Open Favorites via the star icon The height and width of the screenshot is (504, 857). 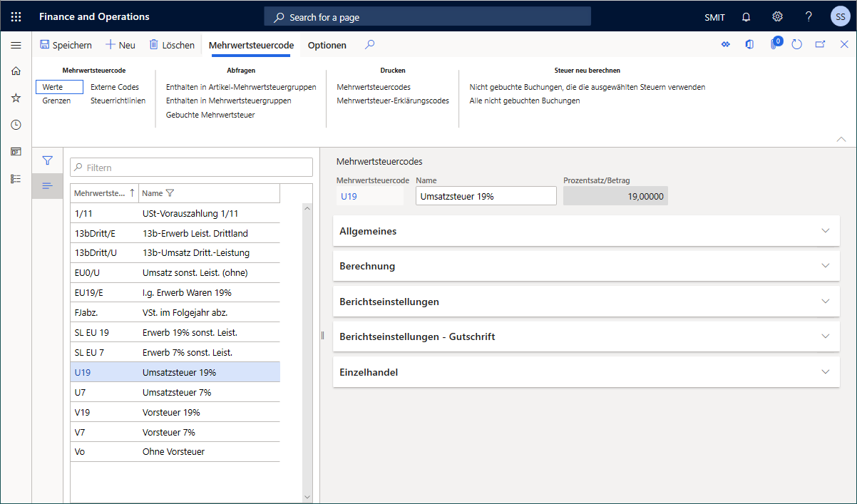[x=15, y=98]
